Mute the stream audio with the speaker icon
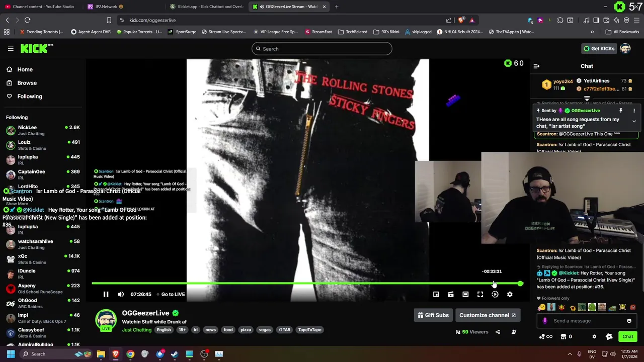 point(121,294)
